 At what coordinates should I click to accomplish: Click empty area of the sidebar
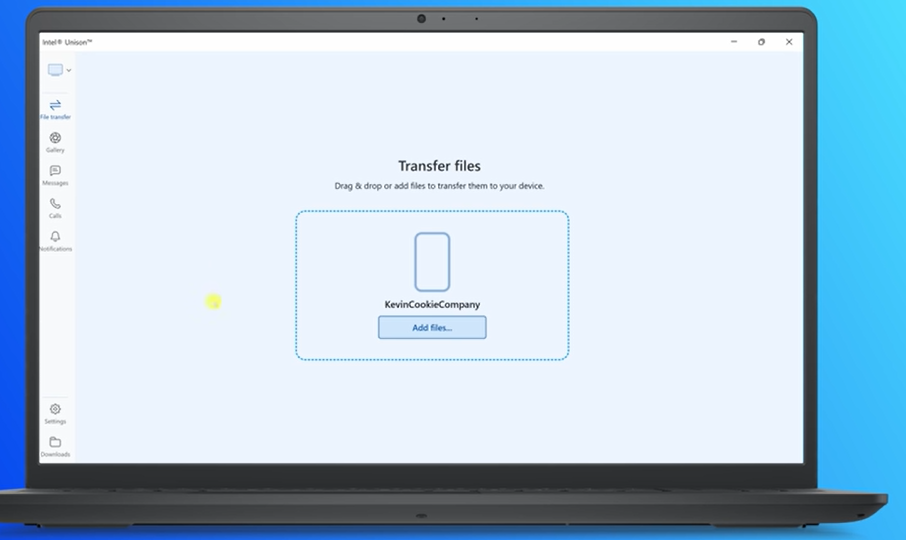[55, 330]
